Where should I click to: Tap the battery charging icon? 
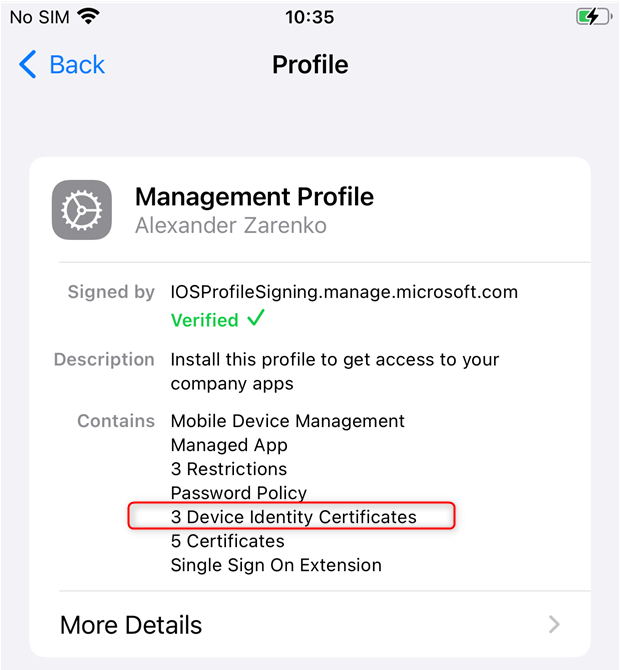594,17
